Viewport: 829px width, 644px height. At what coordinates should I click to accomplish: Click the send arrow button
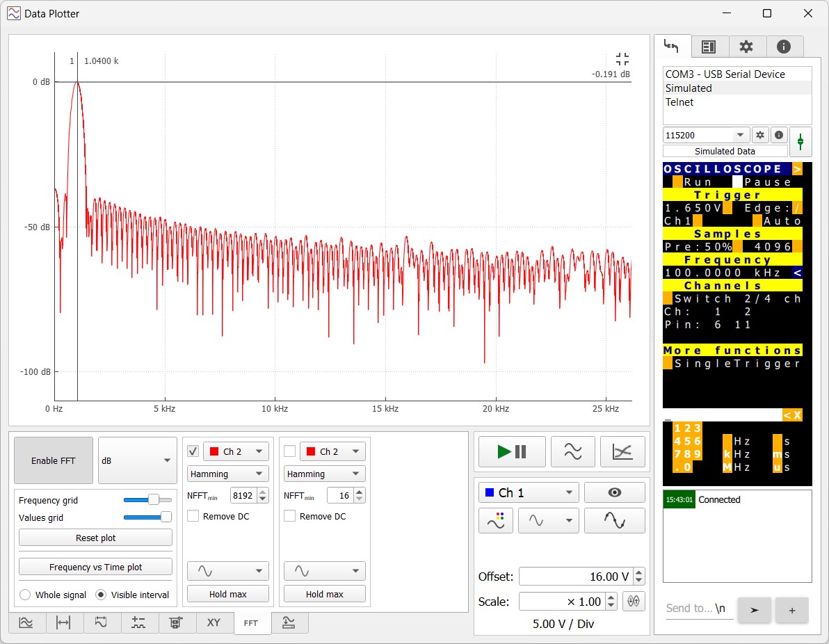[754, 610]
